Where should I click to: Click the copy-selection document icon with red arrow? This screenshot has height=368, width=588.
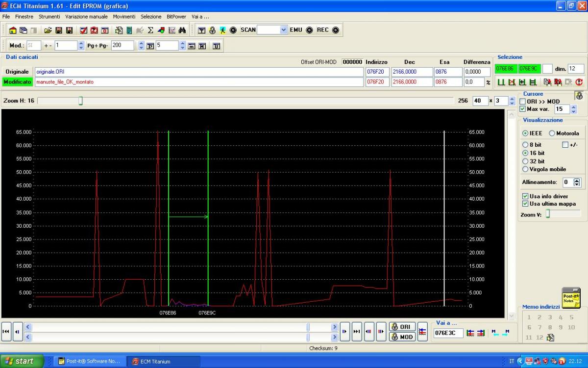pyautogui.click(x=547, y=82)
